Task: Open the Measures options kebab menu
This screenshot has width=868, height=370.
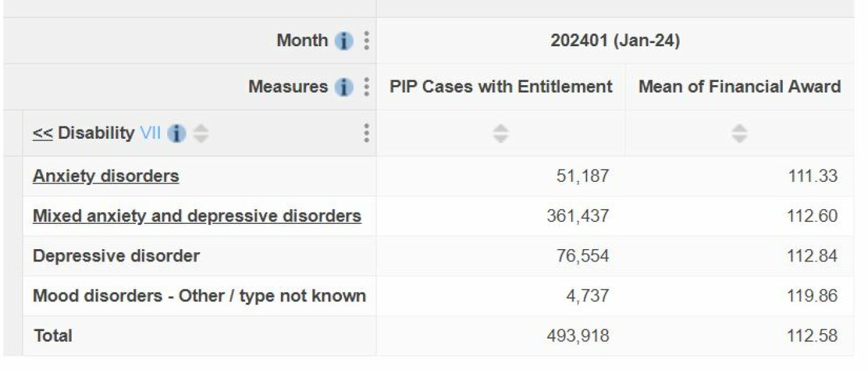Action: coord(367,87)
